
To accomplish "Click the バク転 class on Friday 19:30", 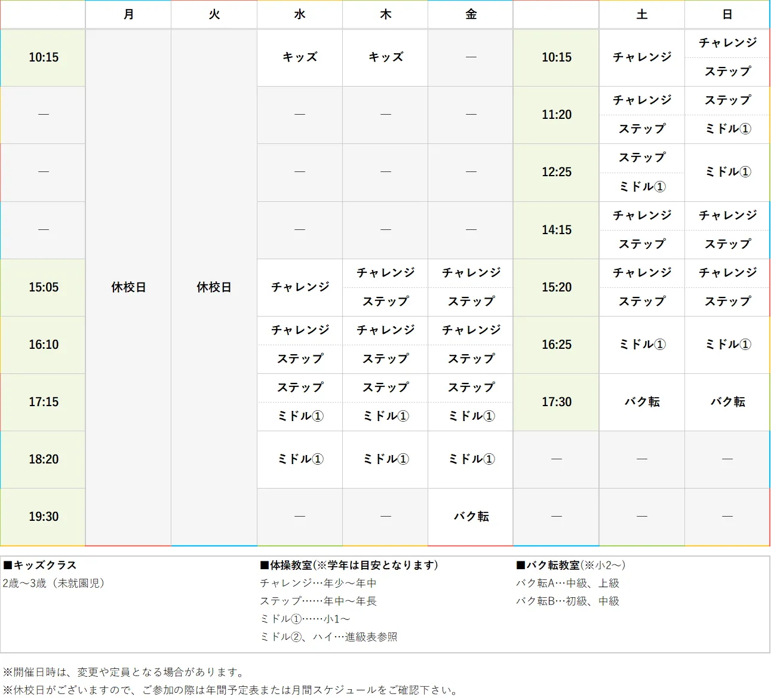I will (x=470, y=516).
